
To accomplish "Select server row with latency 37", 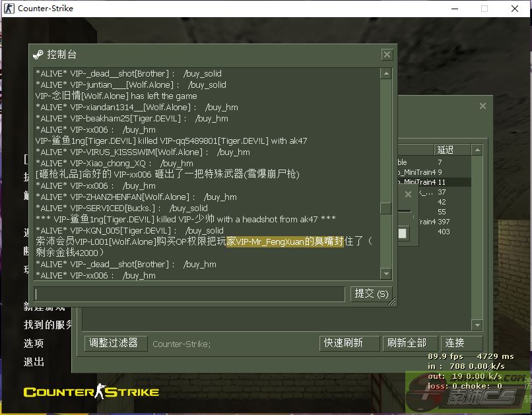I will [444, 192].
